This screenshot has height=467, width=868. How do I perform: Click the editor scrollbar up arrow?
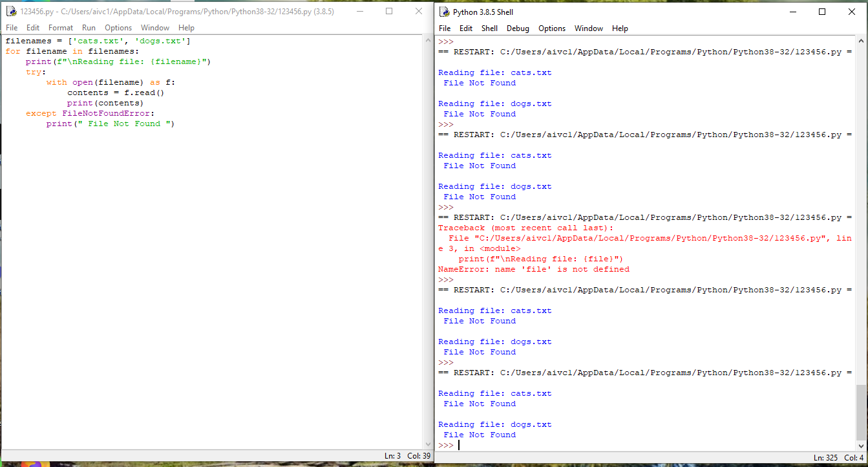pyautogui.click(x=427, y=41)
